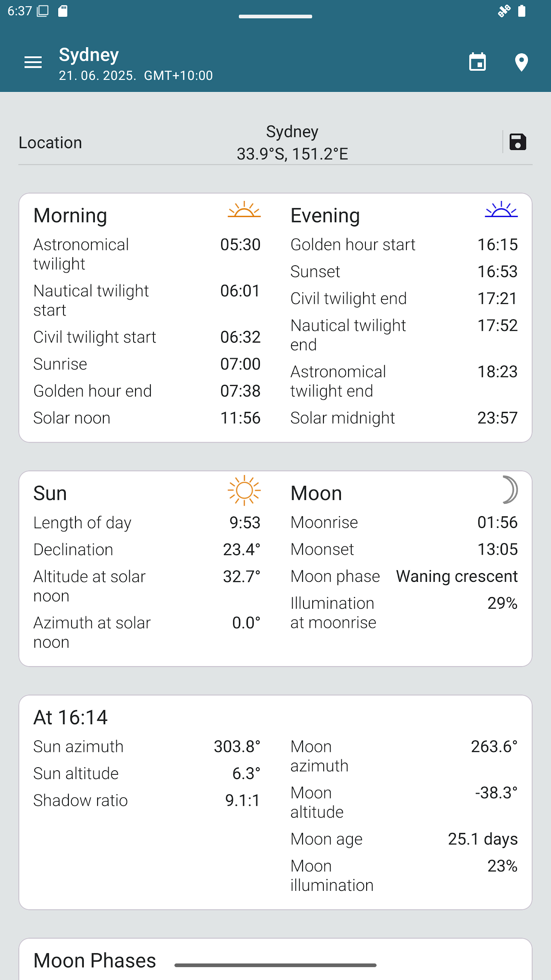Save the Sydney location with floppy icon
The height and width of the screenshot is (980, 551).
click(x=518, y=142)
